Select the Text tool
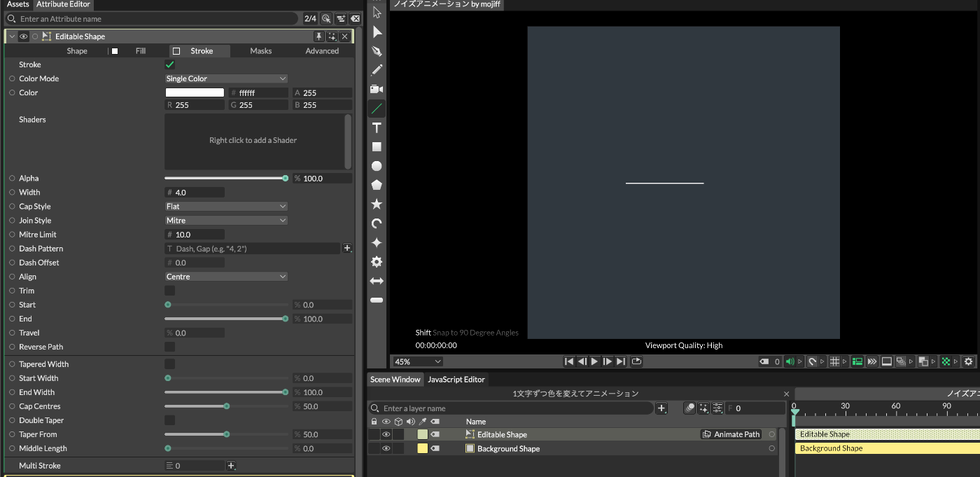 [x=377, y=127]
